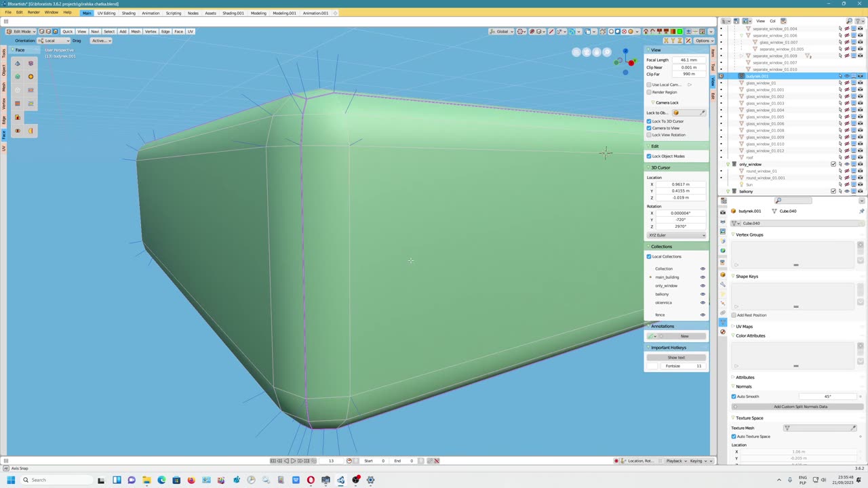Open the Scripting workspace tab

(x=174, y=13)
